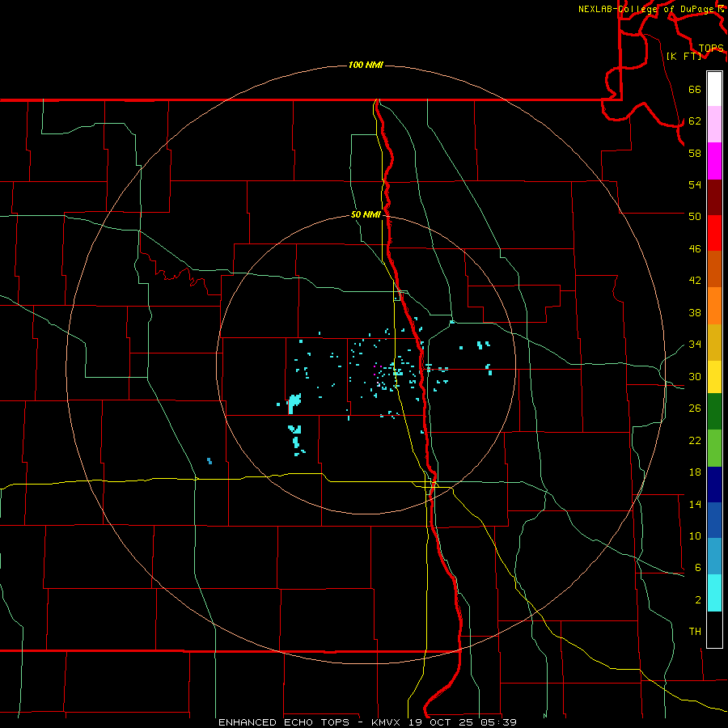Click the light green swatch in the legend
The height and width of the screenshot is (728, 728).
point(714,448)
